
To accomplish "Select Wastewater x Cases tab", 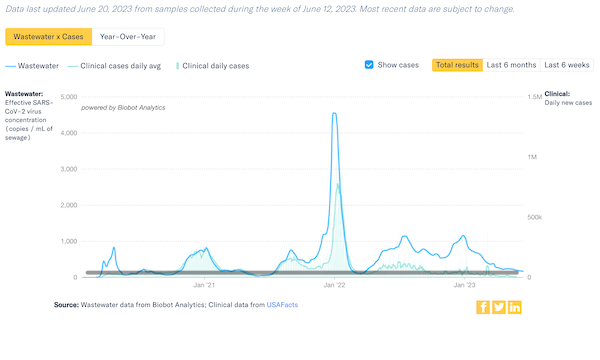I will 49,37.
